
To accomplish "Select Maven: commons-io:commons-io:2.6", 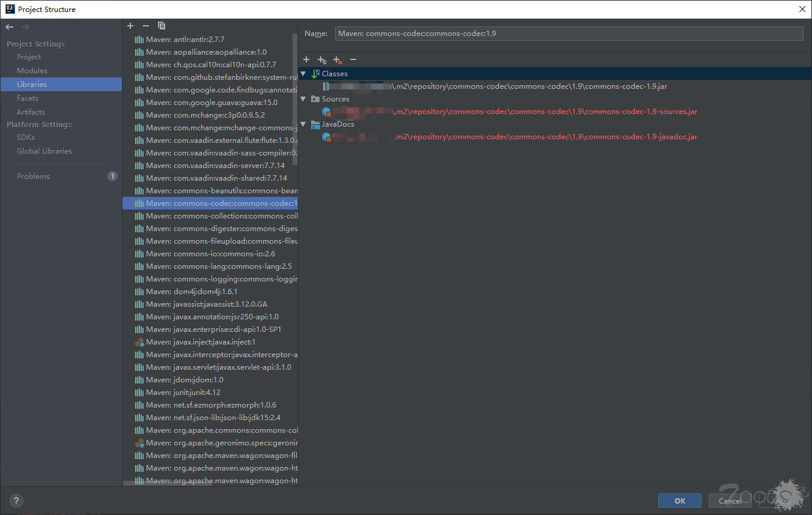I will click(210, 254).
